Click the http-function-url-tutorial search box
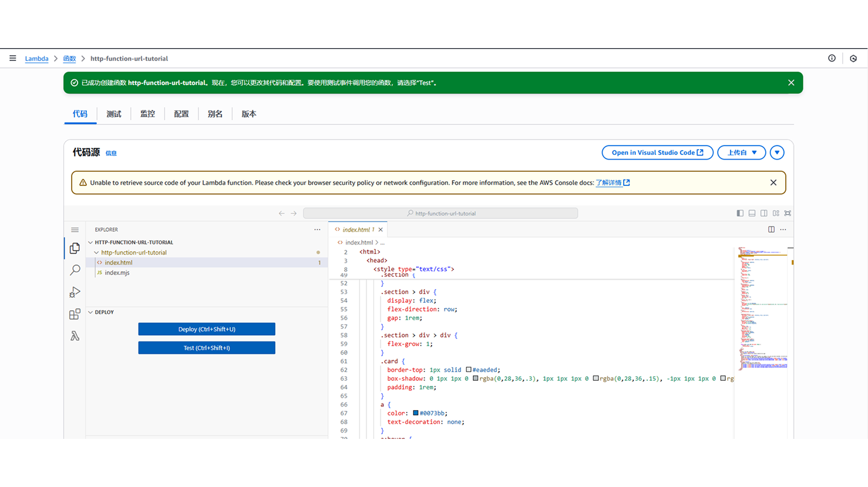 (x=440, y=214)
